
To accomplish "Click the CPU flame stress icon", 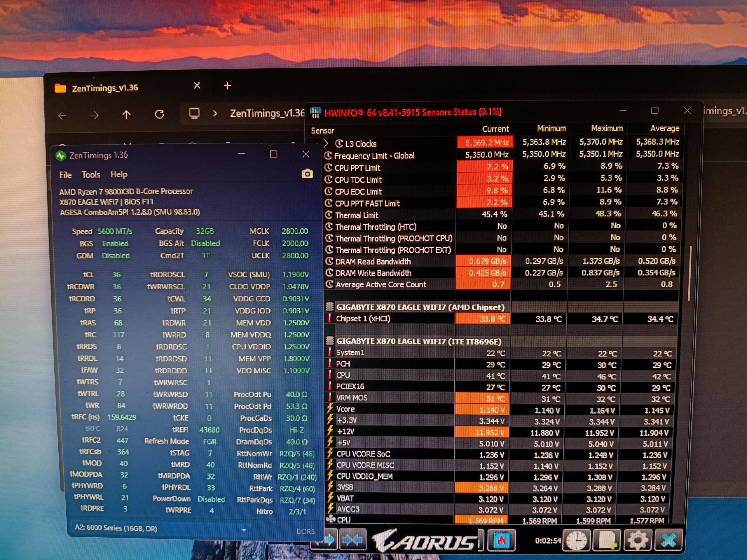I will tap(502, 540).
